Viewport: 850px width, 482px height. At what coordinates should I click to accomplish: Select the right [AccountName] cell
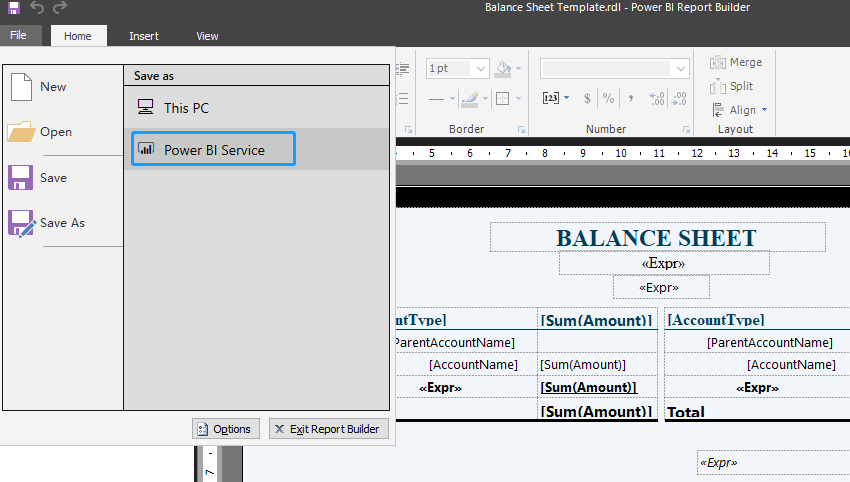tap(757, 364)
